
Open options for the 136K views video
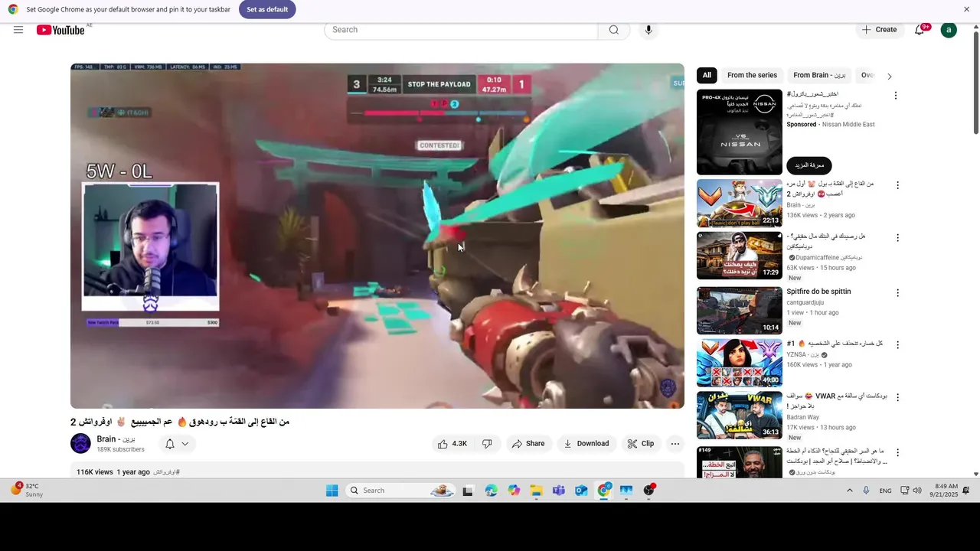(x=897, y=185)
